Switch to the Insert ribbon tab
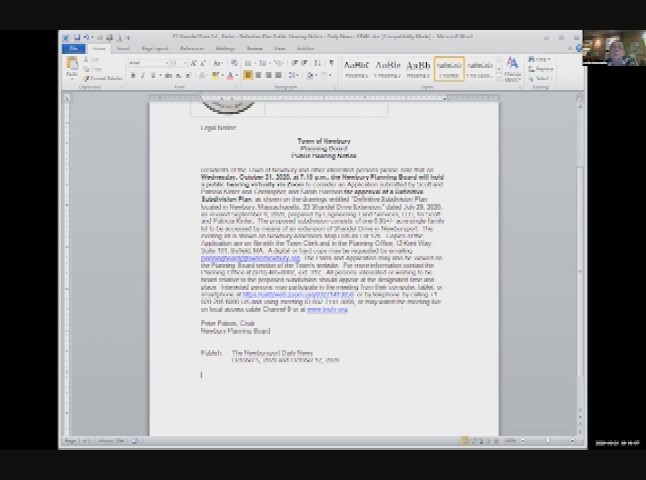Viewport: 646px width, 480px height. coord(123,48)
